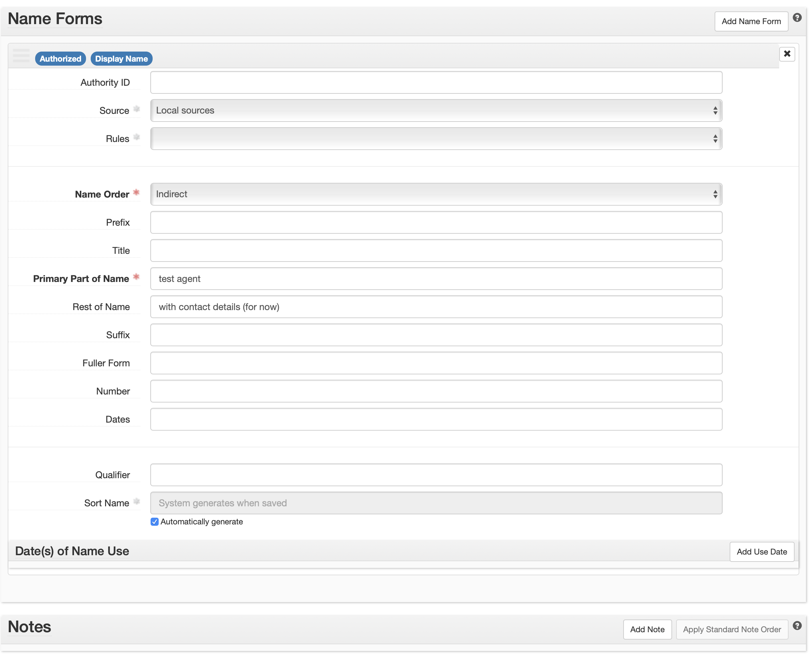812x659 pixels.
Task: Click Apply Standard Note Order
Action: (x=732, y=629)
